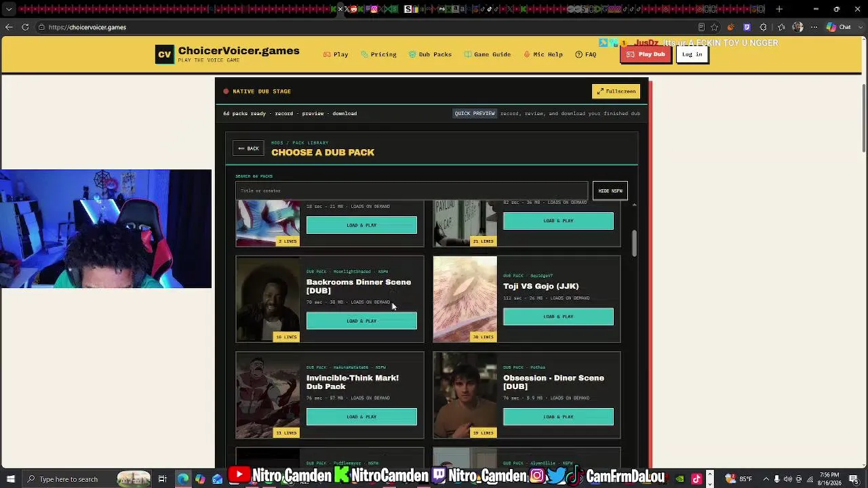Show hidden system tray icons
The height and width of the screenshot is (488, 868).
coord(766,479)
